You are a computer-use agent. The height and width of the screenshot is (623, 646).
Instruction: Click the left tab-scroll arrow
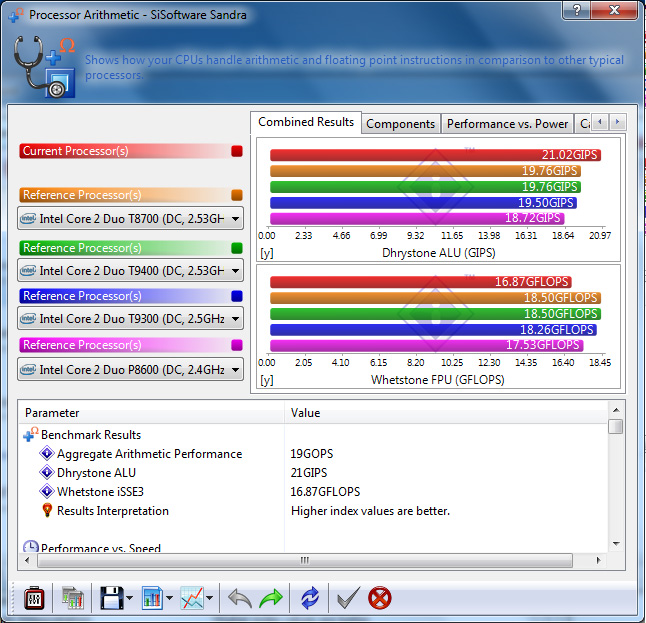pos(600,122)
